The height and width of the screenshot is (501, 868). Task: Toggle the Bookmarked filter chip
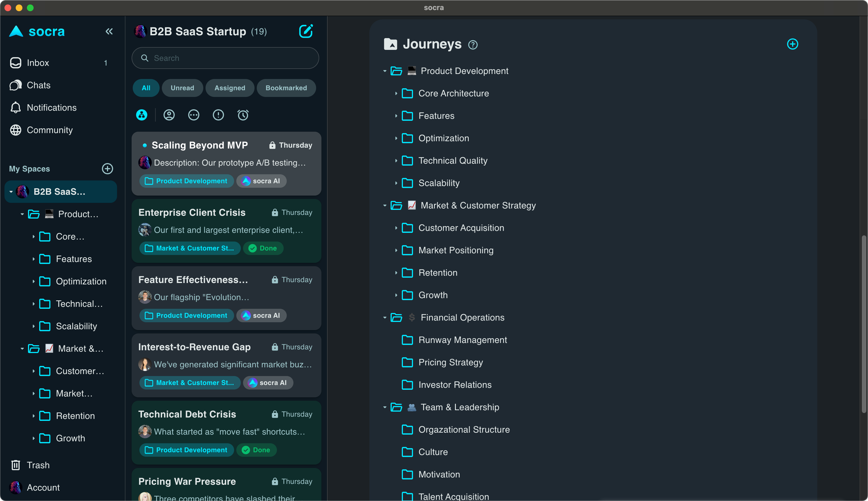(x=286, y=88)
